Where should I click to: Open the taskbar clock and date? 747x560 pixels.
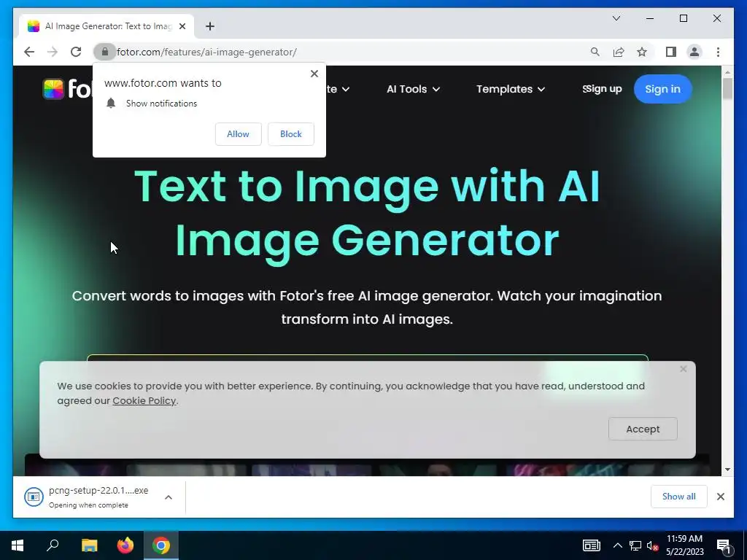click(684, 545)
